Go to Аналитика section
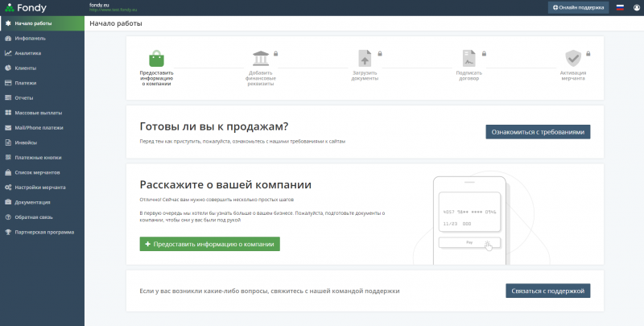Screen dimensions: 644x326 28,53
